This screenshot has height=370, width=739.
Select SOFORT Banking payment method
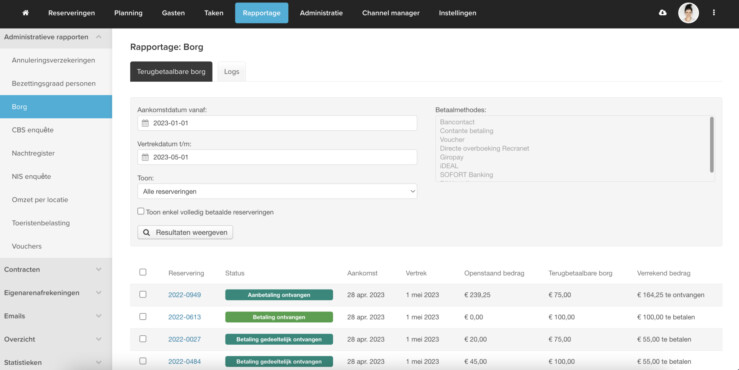(x=467, y=174)
